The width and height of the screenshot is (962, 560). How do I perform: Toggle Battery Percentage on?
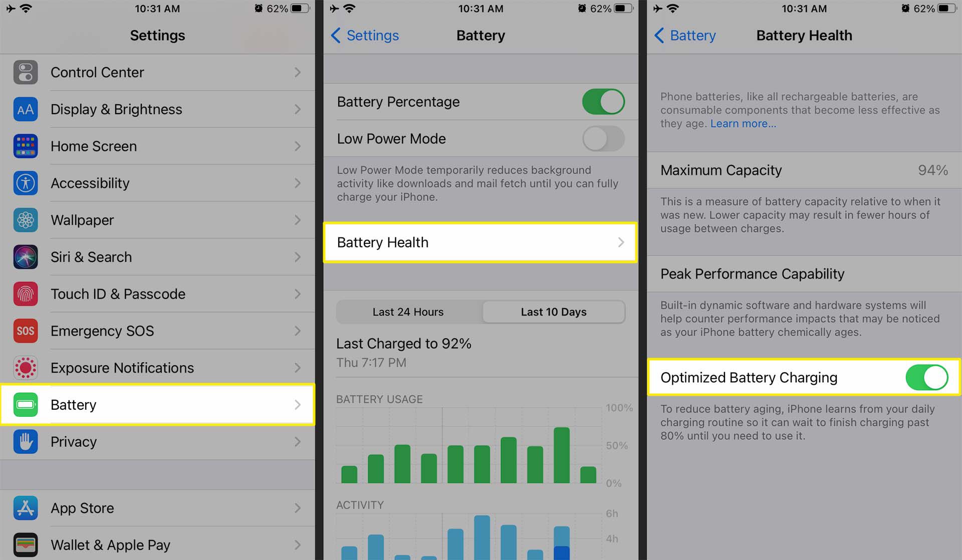tap(603, 101)
